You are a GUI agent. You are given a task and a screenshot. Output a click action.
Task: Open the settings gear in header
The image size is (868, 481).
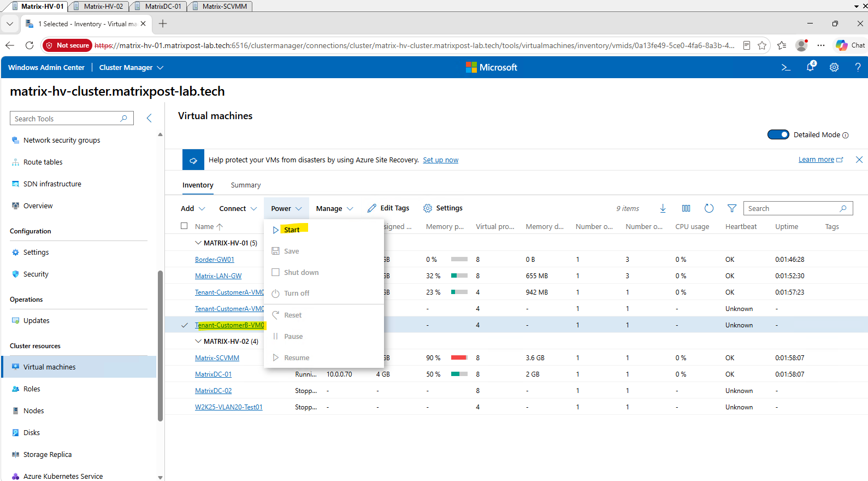834,68
